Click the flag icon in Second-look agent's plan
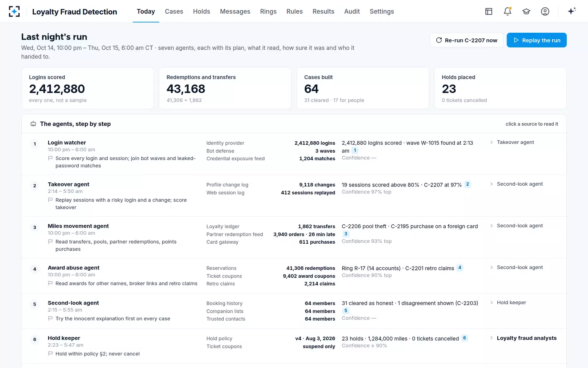The height and width of the screenshot is (368, 588). pos(50,319)
